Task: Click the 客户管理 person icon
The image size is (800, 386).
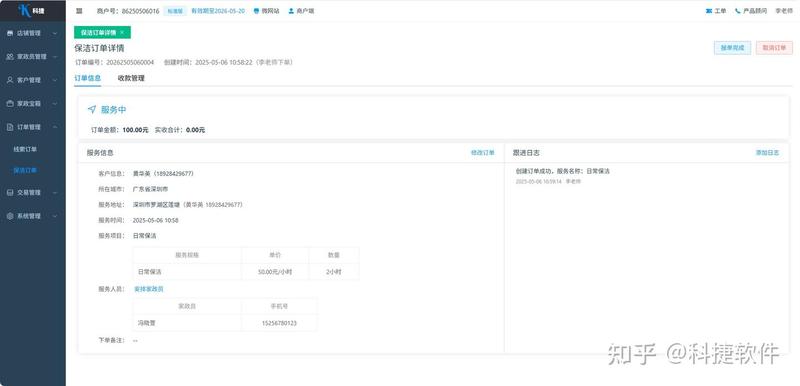Action: (x=10, y=80)
